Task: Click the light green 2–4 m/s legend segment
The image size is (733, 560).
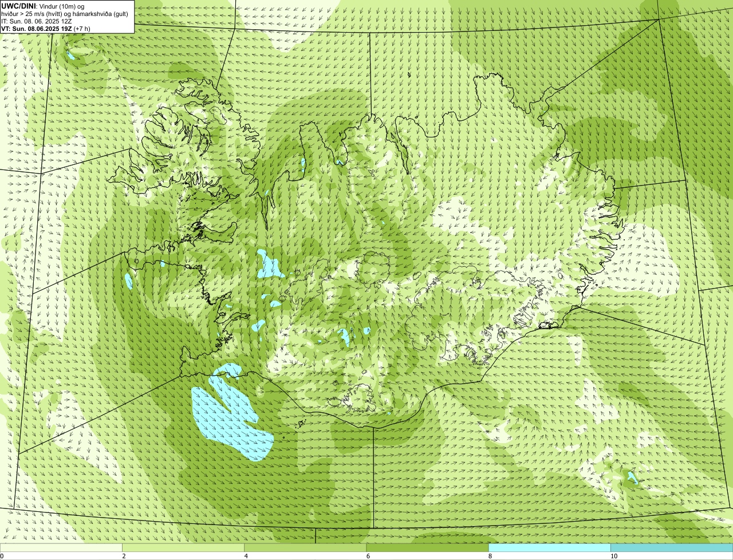Action: (x=183, y=548)
